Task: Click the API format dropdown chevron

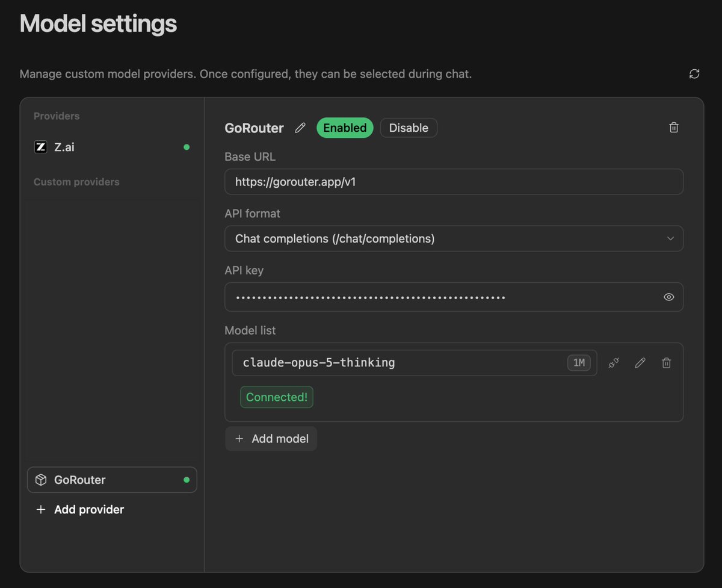Action: (x=670, y=239)
